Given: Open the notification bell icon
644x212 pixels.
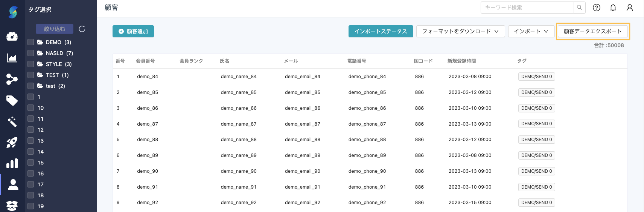Looking at the screenshot, I should (613, 8).
